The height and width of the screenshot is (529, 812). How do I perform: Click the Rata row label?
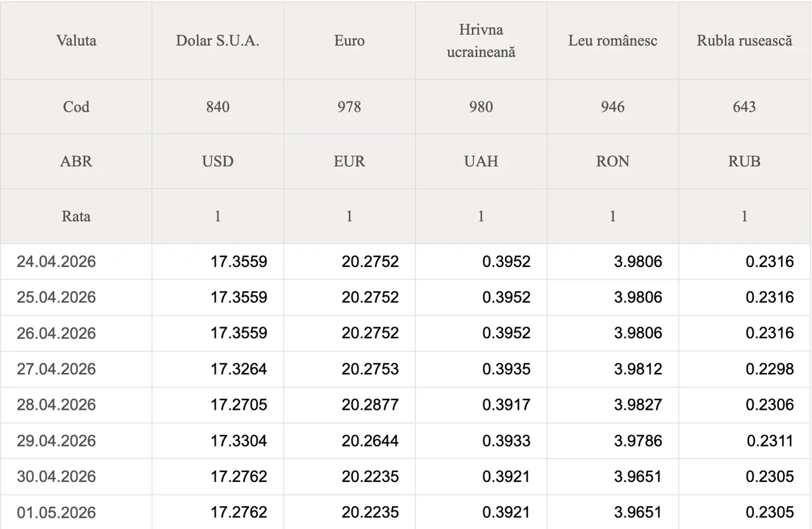[76, 216]
